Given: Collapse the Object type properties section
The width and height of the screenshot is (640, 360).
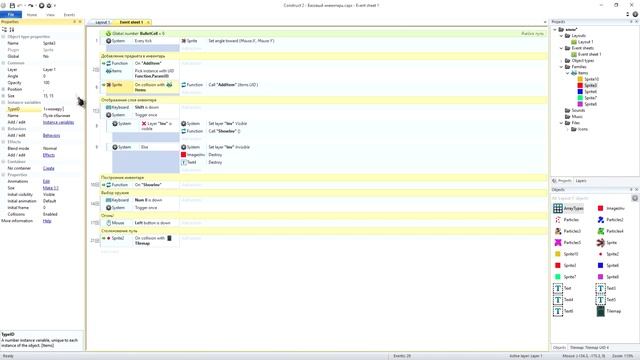Looking at the screenshot, I should click(x=3, y=36).
